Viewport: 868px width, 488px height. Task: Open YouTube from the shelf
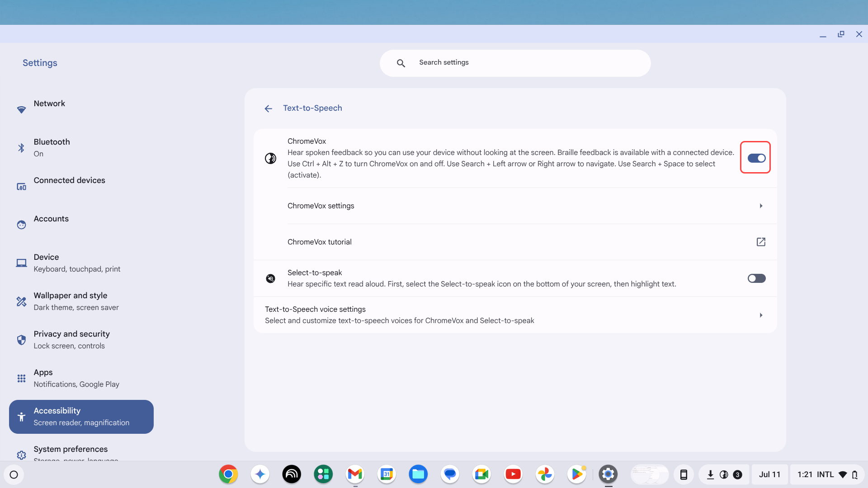pyautogui.click(x=513, y=474)
